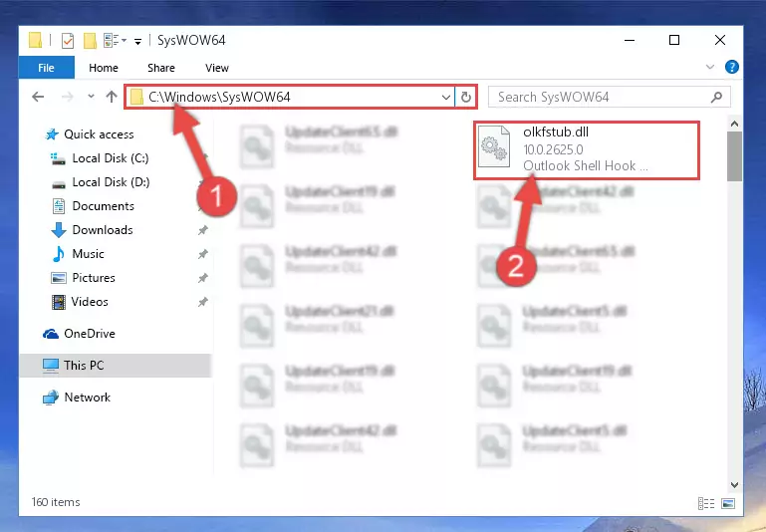Screen dimensions: 766x532
Task: Click the vertical scrollbar thumb
Action: 734,156
